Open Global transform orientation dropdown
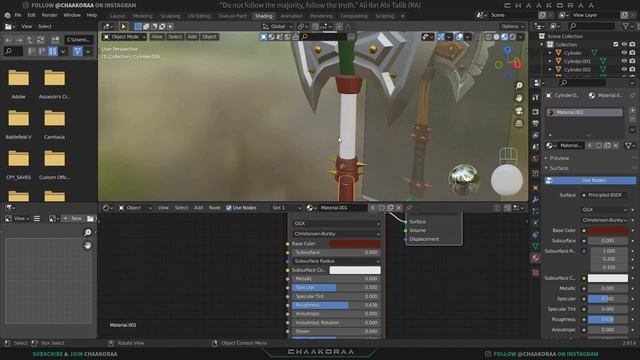Viewport: 640px width, 360px height. pyautogui.click(x=278, y=27)
